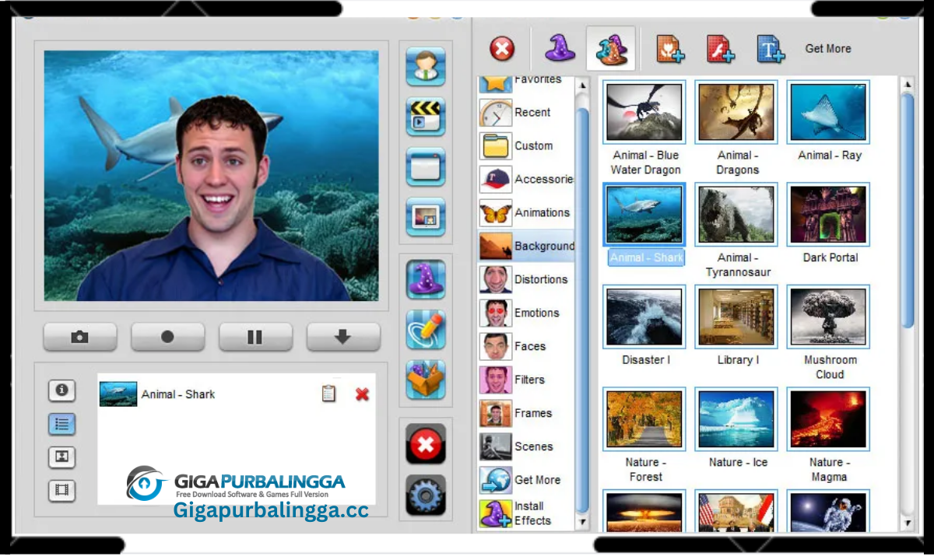Screen dimensions: 934x560
Task: Remove Animal - Shark with red X
Action: 362,394
